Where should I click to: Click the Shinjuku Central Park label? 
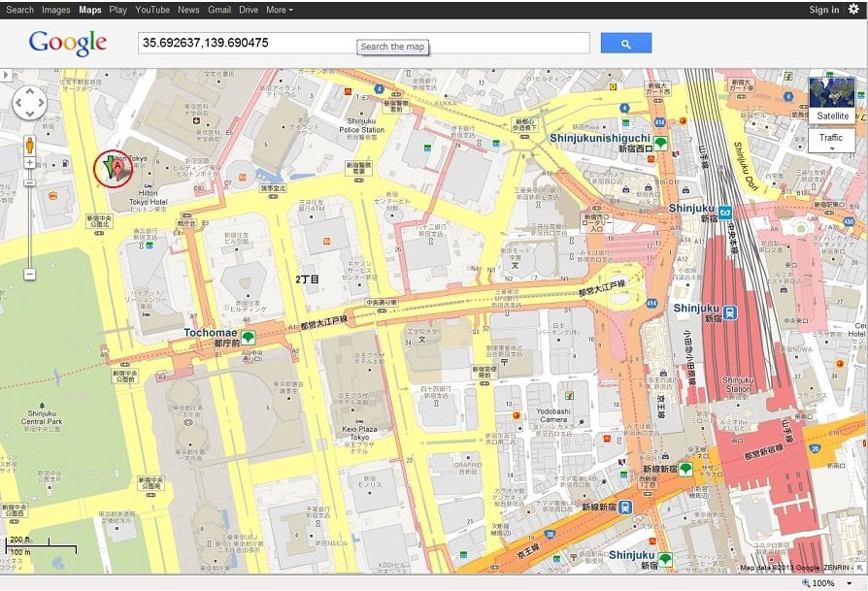42,417
